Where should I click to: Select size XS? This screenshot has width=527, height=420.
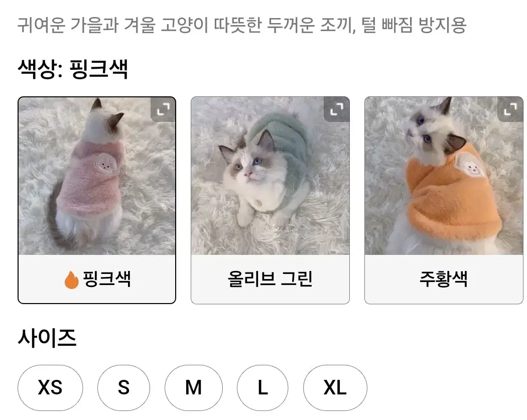(x=50, y=388)
